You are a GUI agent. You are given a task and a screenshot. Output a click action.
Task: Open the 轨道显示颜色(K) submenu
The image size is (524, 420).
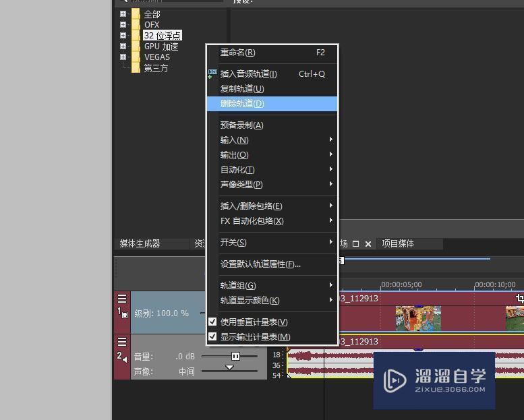point(272,301)
